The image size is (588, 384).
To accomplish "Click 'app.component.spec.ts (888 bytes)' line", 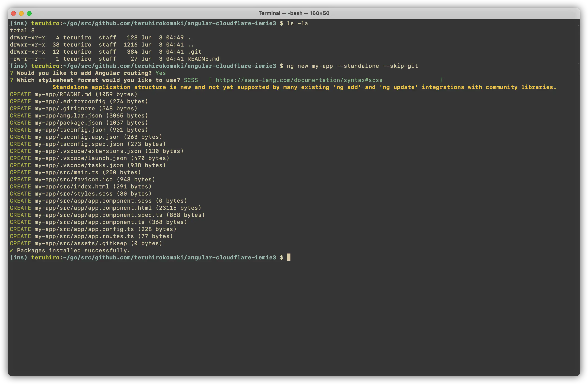I will point(107,215).
